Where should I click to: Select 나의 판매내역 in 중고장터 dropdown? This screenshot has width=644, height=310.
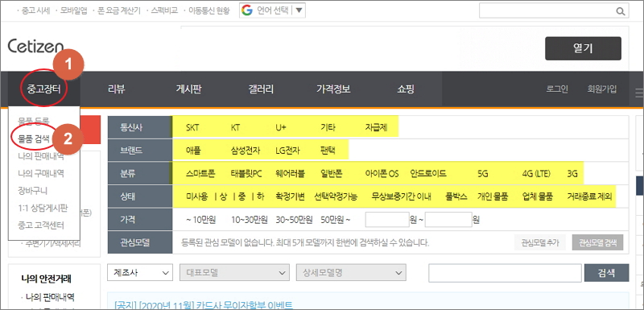point(41,155)
